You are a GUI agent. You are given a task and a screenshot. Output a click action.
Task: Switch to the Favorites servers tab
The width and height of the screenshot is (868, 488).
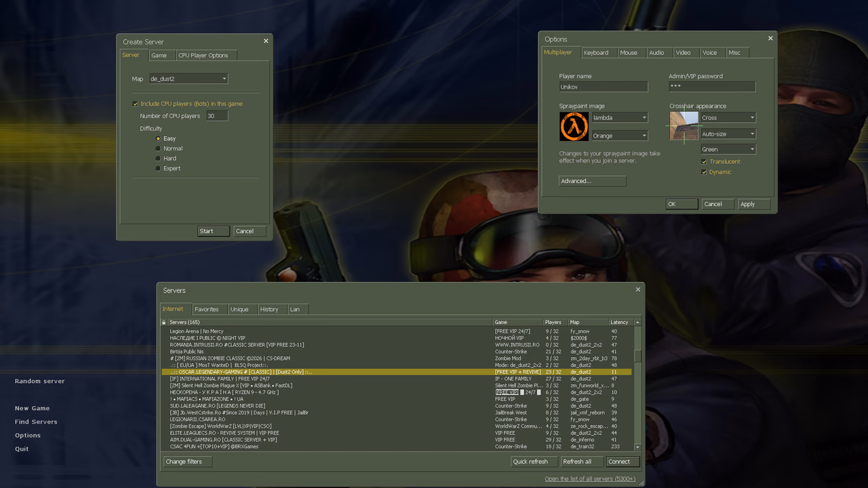tap(209, 309)
